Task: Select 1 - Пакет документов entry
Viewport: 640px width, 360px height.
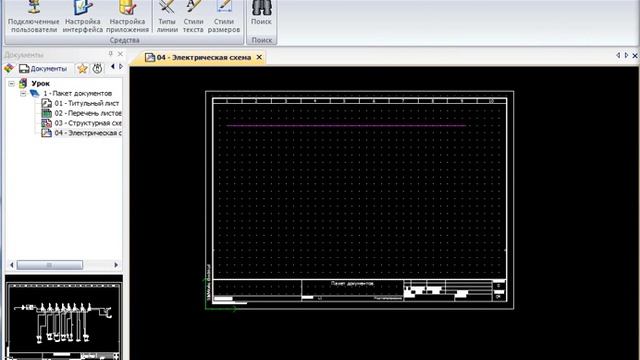Action: [78, 93]
